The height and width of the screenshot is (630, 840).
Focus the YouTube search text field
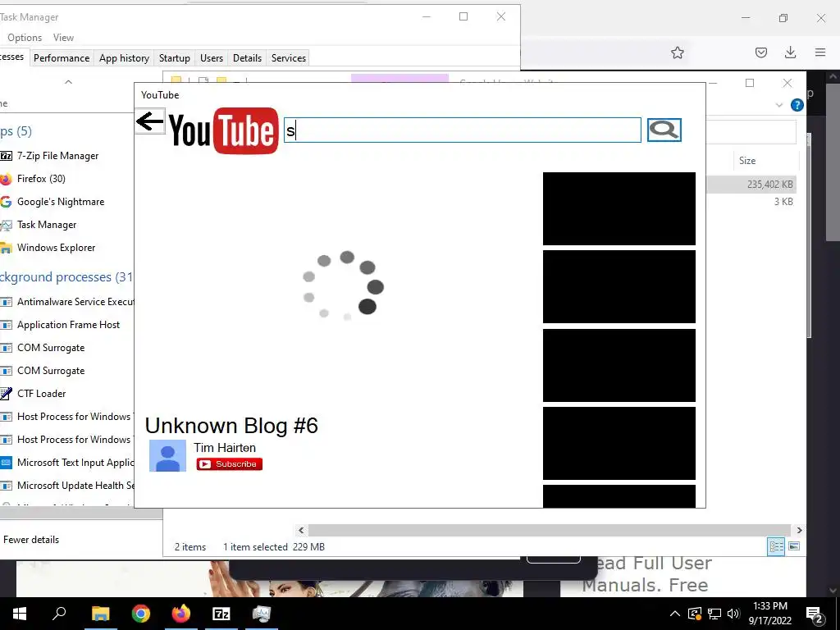coord(463,130)
